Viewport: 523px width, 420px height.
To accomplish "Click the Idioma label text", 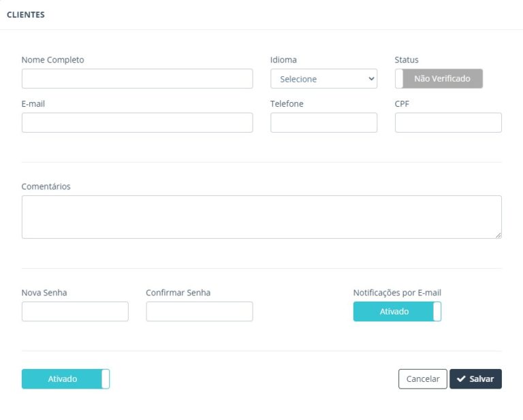I will pyautogui.click(x=283, y=60).
